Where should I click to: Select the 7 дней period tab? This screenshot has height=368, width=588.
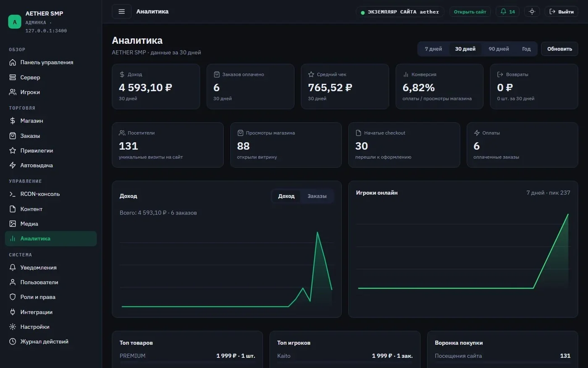(433, 49)
